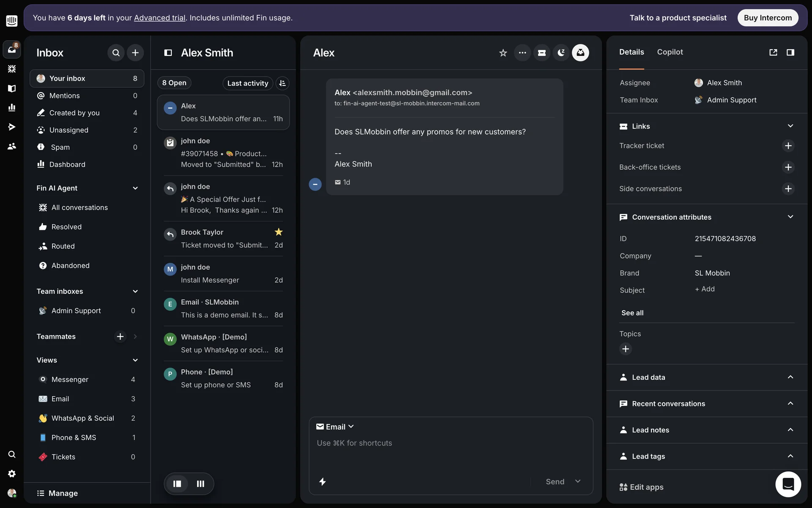Open the Email reply channel dropdown
The width and height of the screenshot is (812, 508).
pos(335,427)
